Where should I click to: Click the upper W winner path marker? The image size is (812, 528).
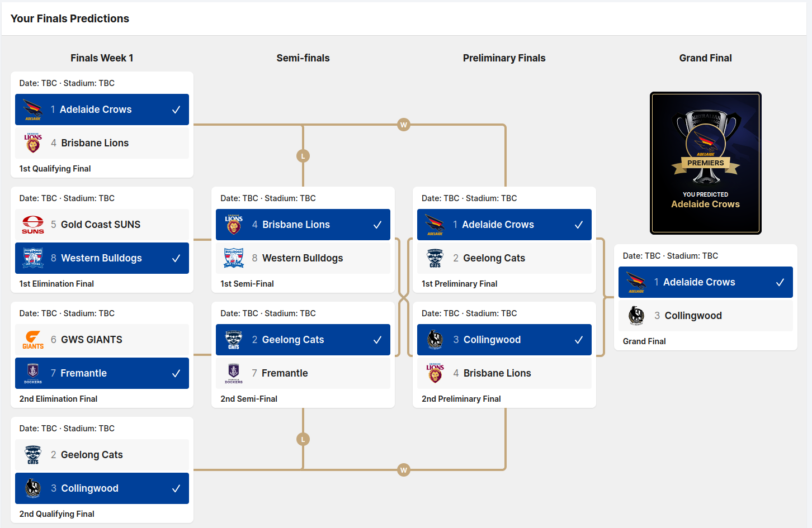[x=404, y=125]
